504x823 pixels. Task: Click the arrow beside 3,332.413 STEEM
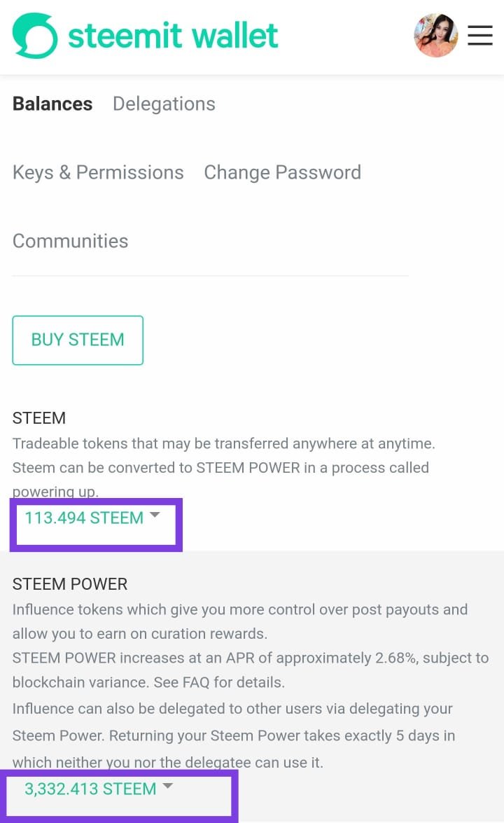[x=168, y=787]
